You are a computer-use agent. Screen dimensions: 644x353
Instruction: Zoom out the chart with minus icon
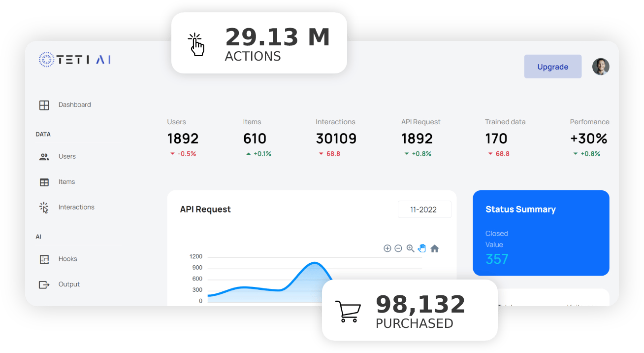coord(398,248)
